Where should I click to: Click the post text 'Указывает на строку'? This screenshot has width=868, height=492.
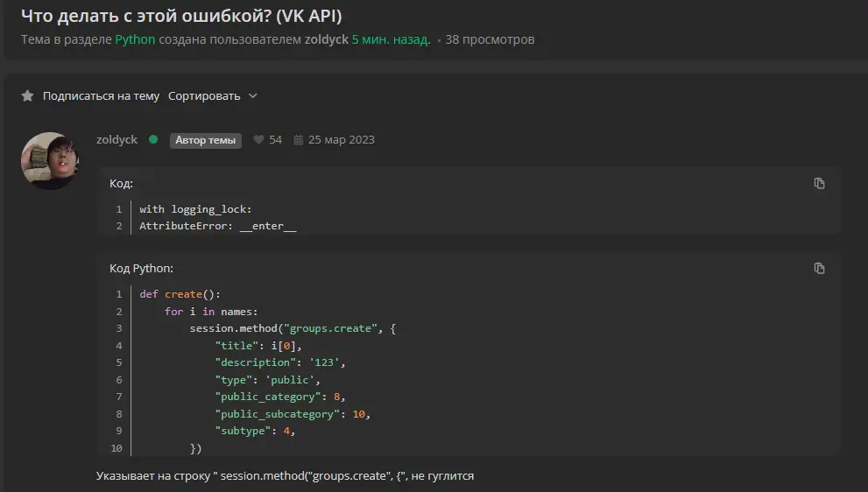(x=153, y=476)
